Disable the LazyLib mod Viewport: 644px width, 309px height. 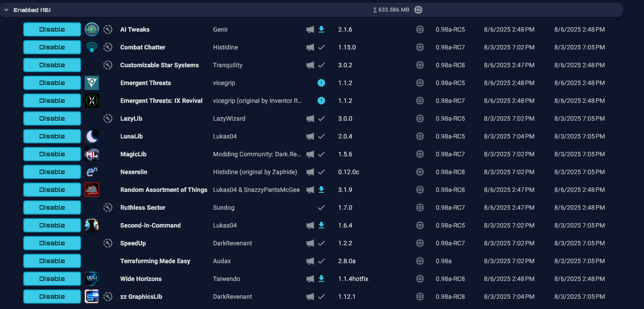point(52,118)
